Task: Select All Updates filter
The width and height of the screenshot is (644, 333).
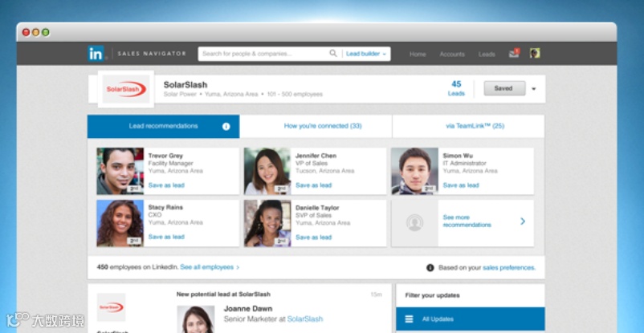Action: click(471, 319)
